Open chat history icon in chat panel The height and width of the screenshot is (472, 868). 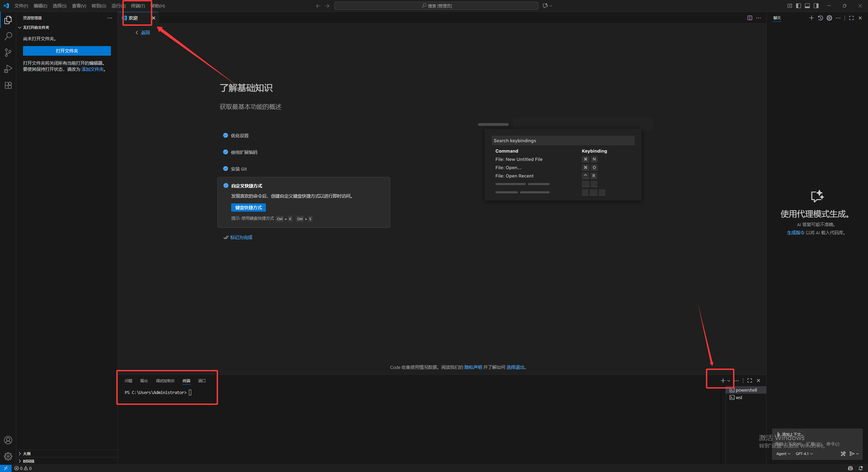(x=820, y=18)
